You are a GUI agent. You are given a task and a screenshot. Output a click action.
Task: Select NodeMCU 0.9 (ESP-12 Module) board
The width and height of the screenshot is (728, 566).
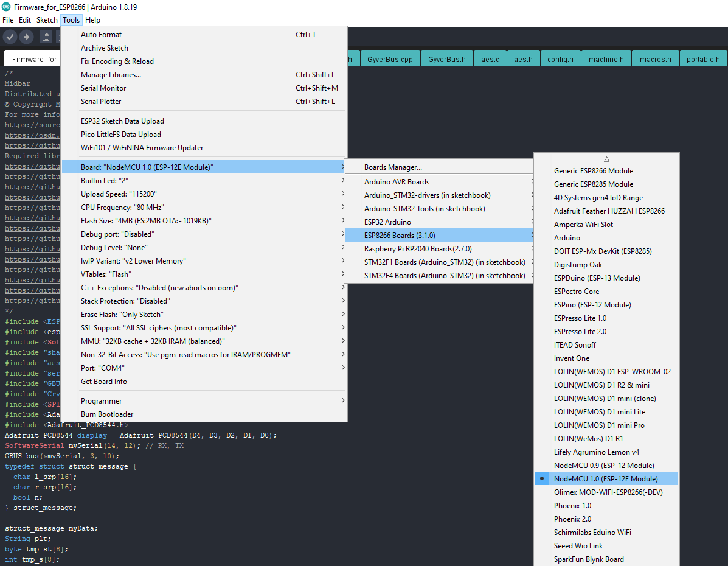click(x=606, y=466)
